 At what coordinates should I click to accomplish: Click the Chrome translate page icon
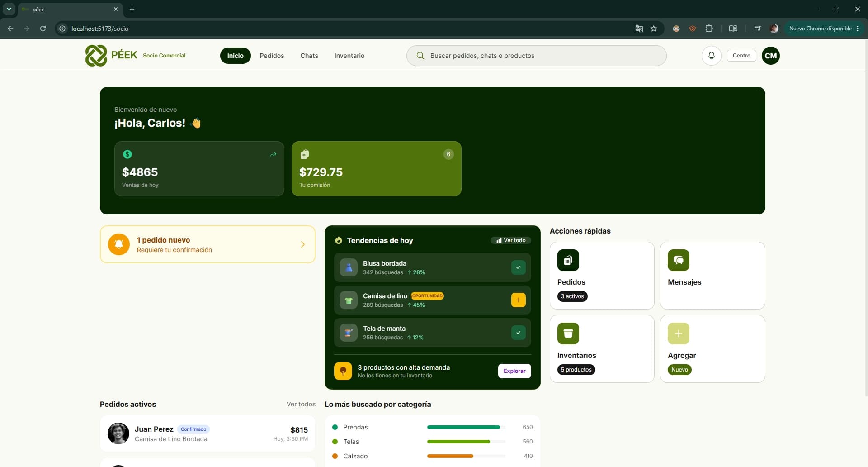pyautogui.click(x=639, y=29)
